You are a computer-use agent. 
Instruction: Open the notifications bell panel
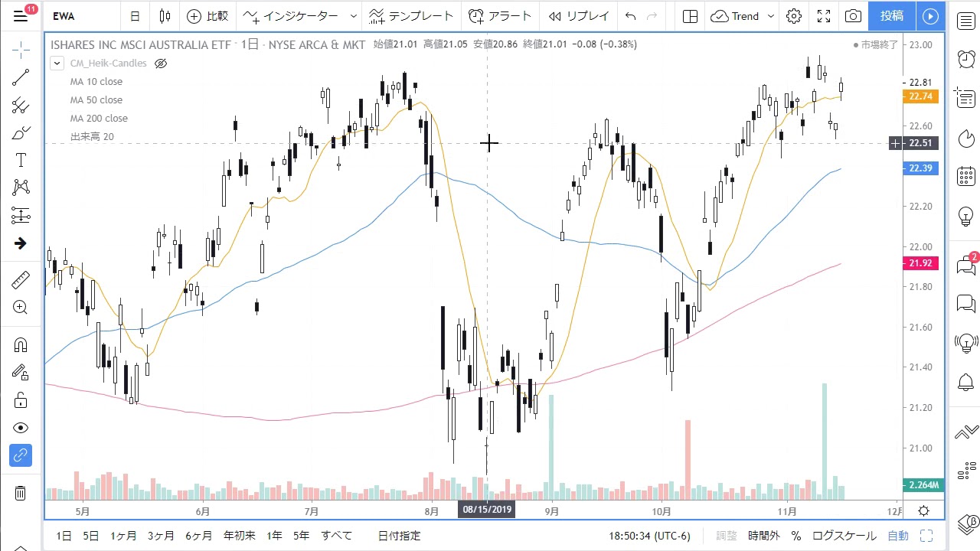click(966, 383)
